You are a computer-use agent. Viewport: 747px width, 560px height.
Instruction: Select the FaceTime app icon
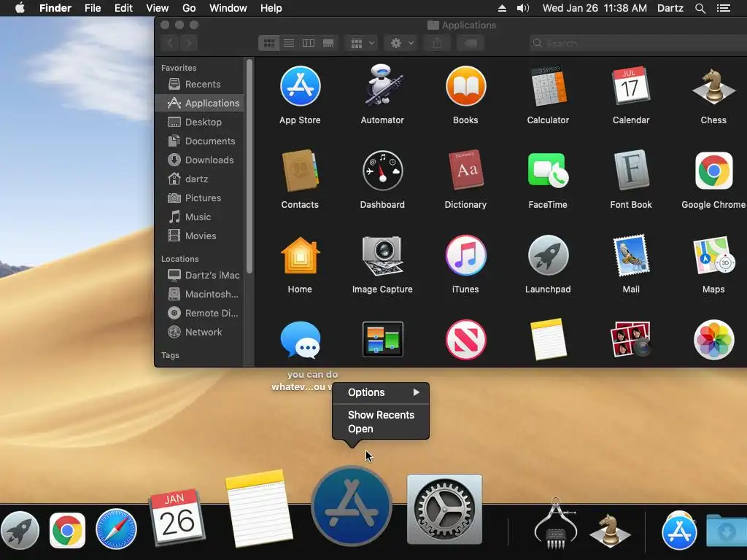pyautogui.click(x=548, y=171)
